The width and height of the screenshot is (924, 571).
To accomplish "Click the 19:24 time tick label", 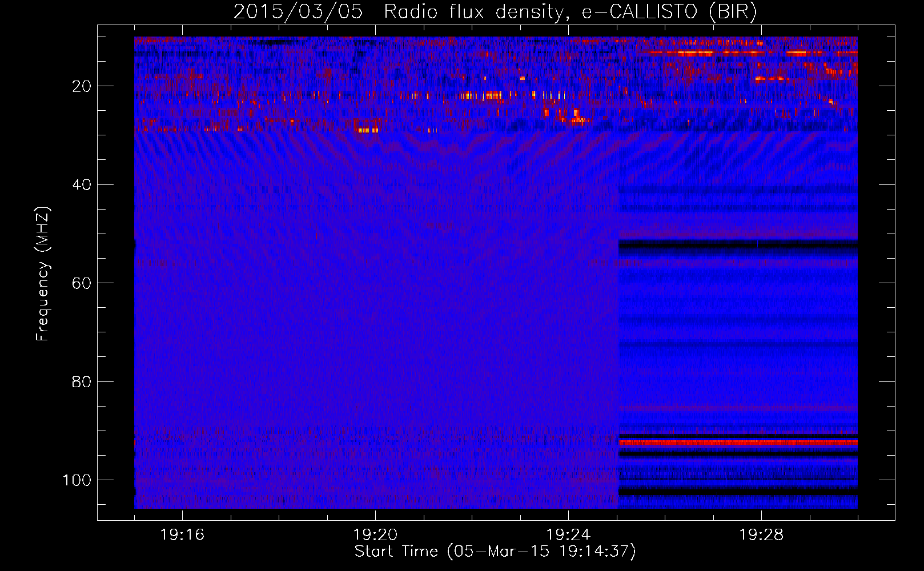I will [x=568, y=535].
